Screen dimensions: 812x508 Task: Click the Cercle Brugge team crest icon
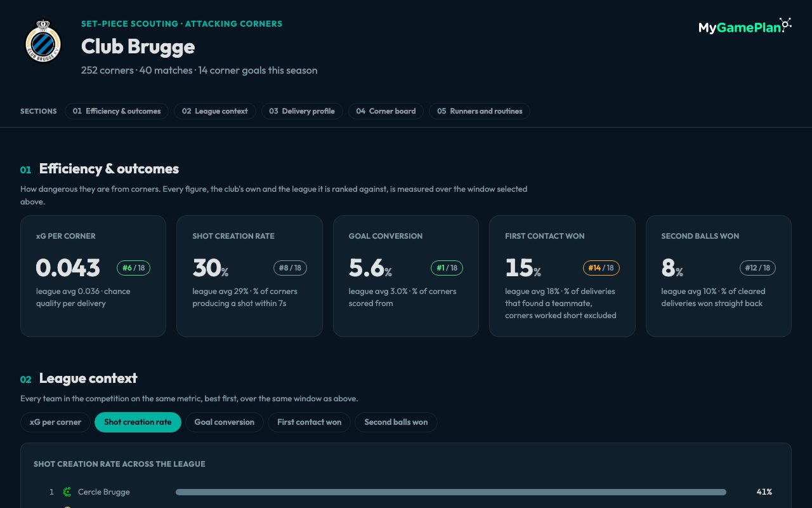[67, 491]
